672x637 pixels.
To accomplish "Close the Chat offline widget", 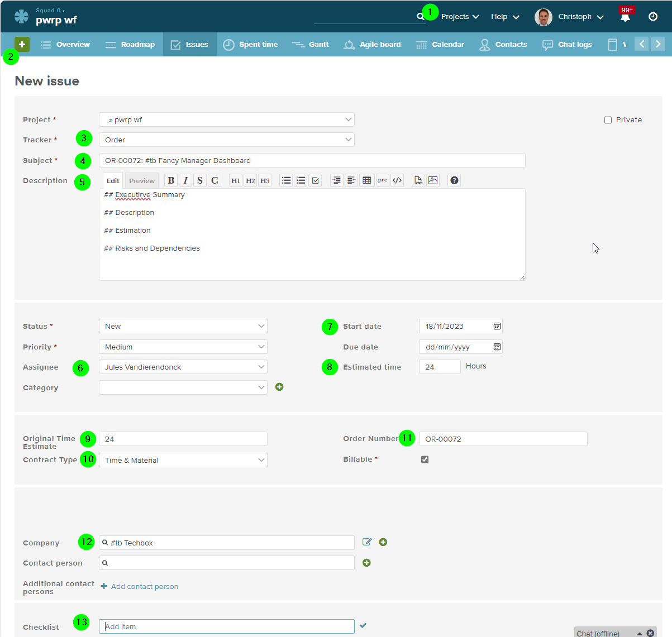I will 650,633.
